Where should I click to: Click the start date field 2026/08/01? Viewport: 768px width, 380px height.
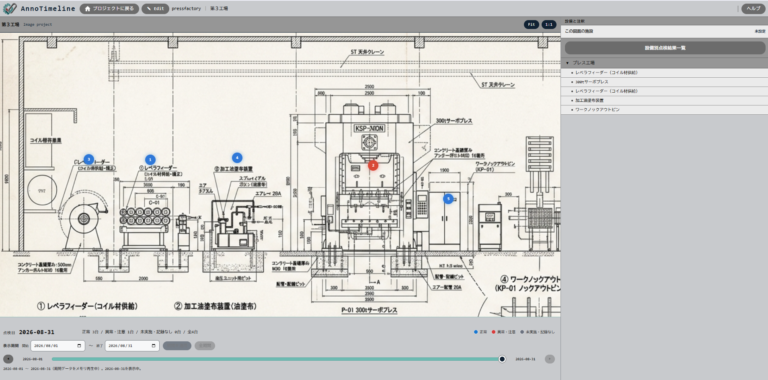(x=58, y=346)
